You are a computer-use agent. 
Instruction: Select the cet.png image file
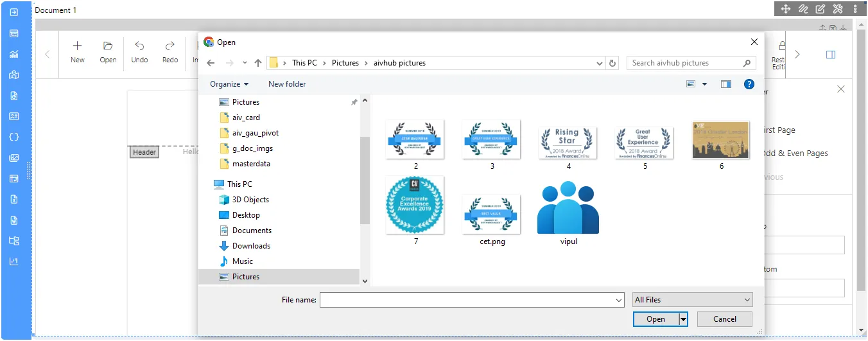(492, 214)
